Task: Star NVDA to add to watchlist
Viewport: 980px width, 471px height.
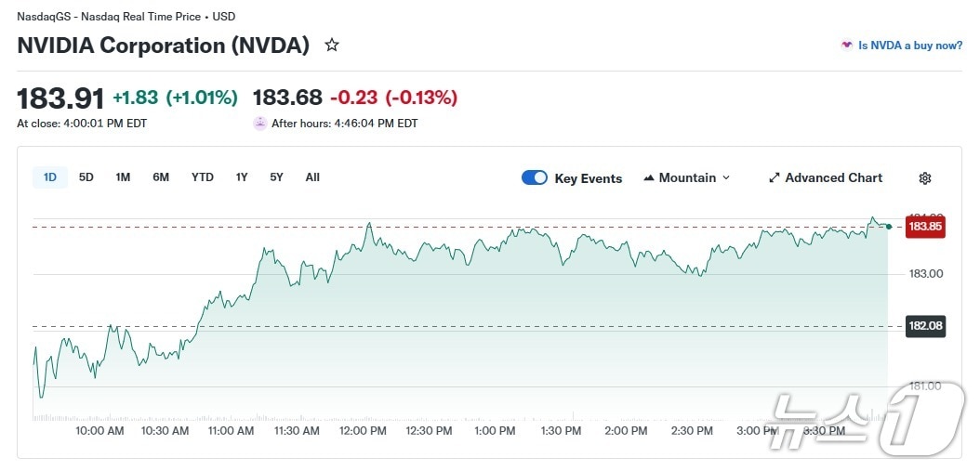Action: pos(332,46)
